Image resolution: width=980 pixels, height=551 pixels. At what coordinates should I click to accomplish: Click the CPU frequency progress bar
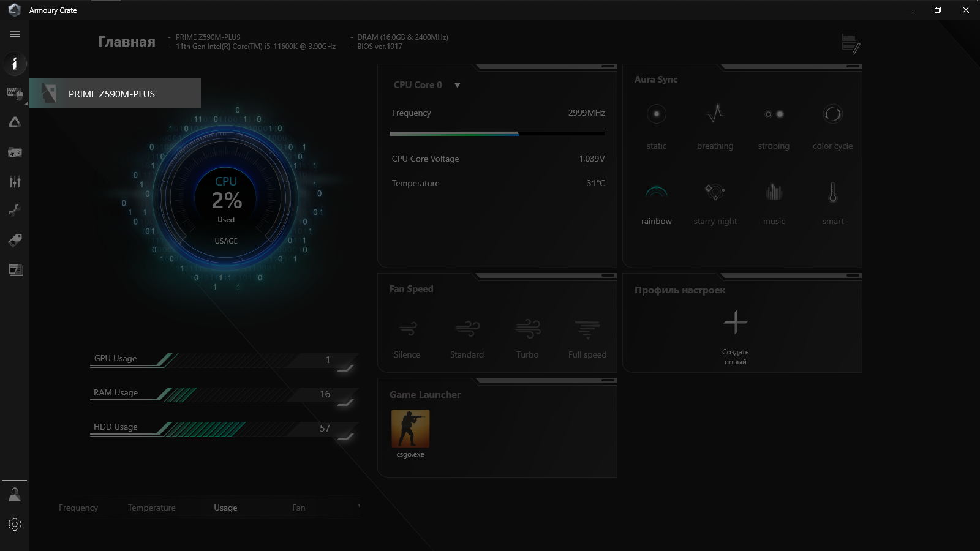(x=497, y=133)
